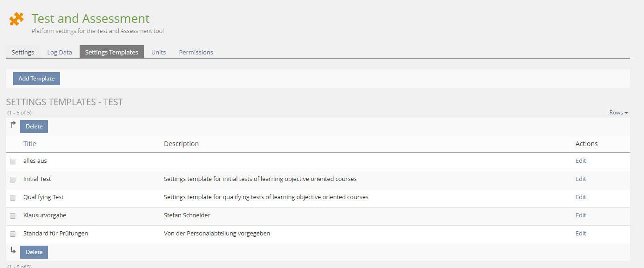Click the top Delete button
The height and width of the screenshot is (268, 644).
click(x=34, y=127)
